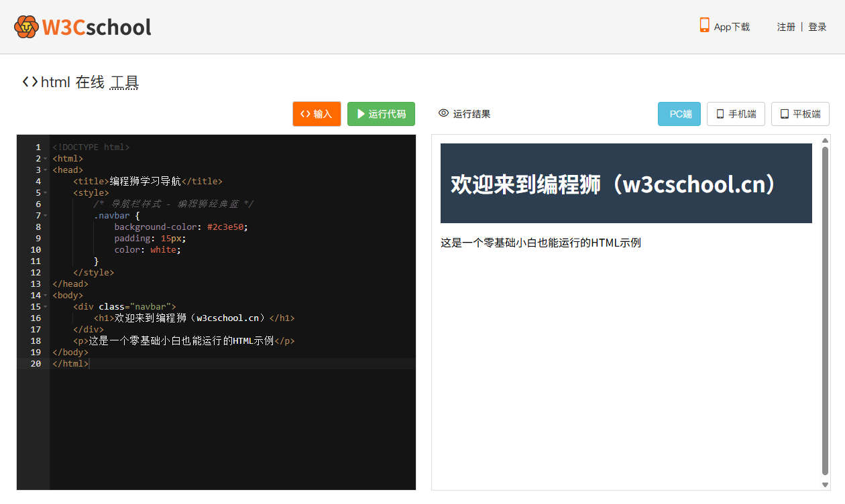The height and width of the screenshot is (504, 845).
Task: Click the code brackets icon before html 在线
Action: tap(30, 82)
